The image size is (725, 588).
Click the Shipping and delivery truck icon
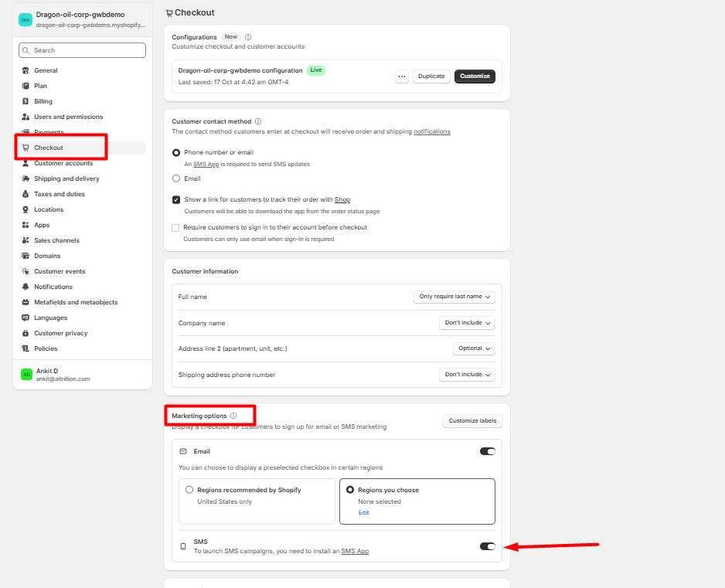click(x=26, y=178)
